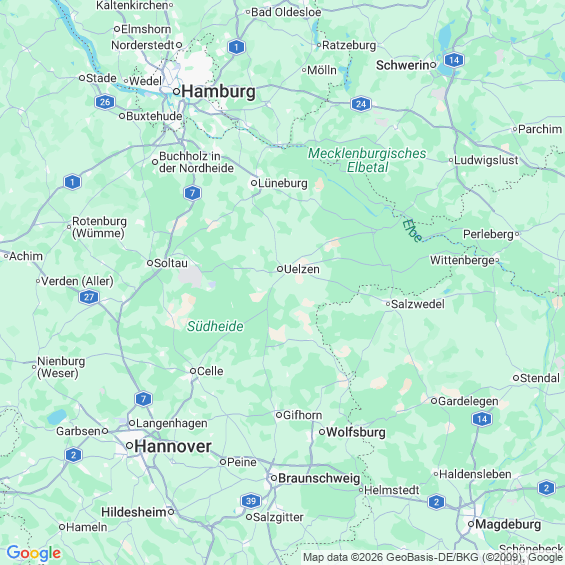Click the Google logo
Screen dimensions: 565x565
click(34, 553)
